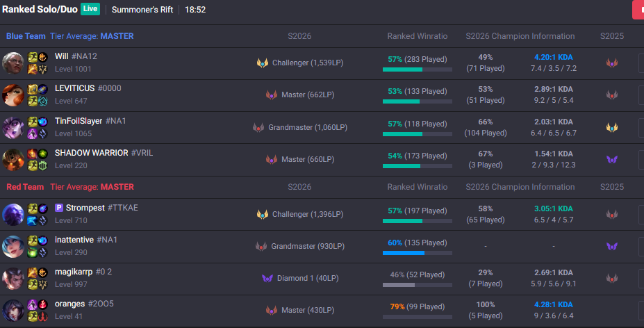Click inattentive's blue-haired champion portrait
The height and width of the screenshot is (328, 644).
click(x=13, y=247)
